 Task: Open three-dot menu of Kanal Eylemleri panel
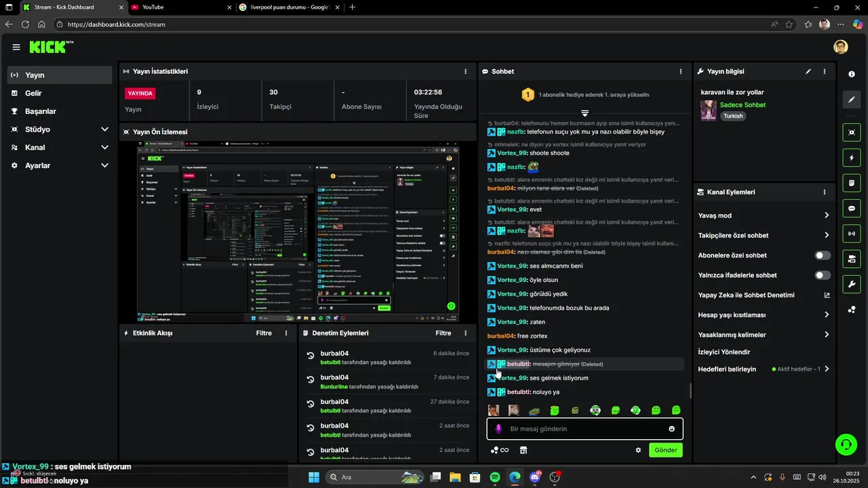825,192
